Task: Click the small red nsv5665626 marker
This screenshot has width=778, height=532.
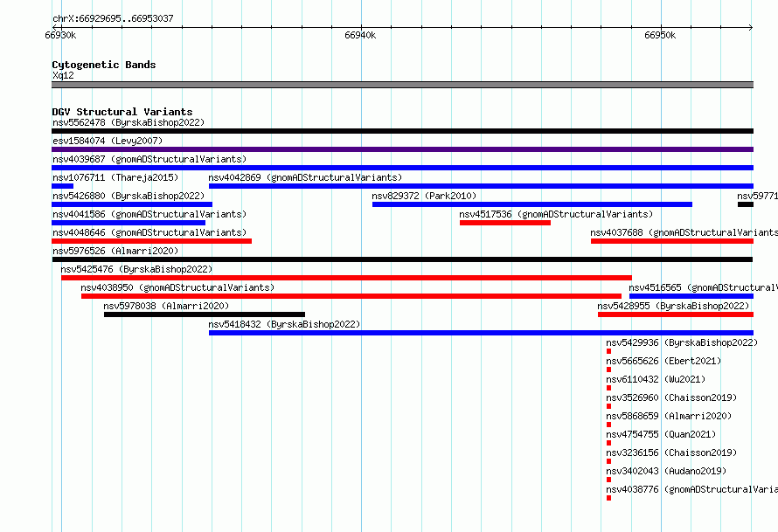Action: [x=608, y=370]
